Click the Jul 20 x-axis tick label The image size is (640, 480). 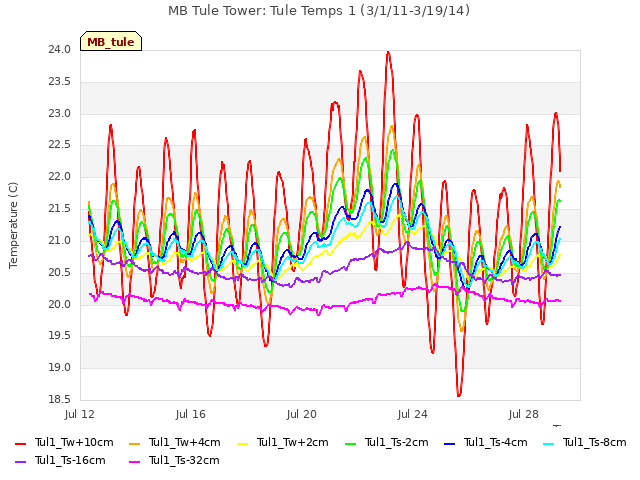click(x=302, y=414)
